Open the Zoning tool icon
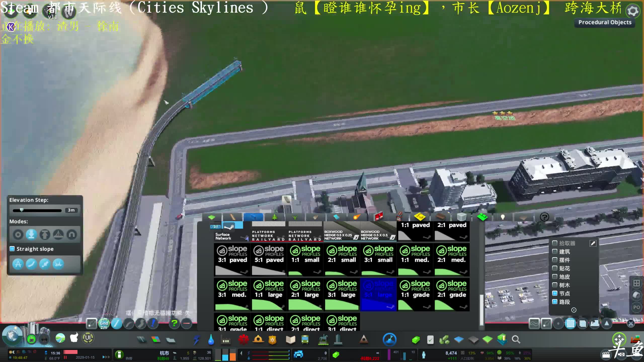The image size is (644, 362). 156,340
